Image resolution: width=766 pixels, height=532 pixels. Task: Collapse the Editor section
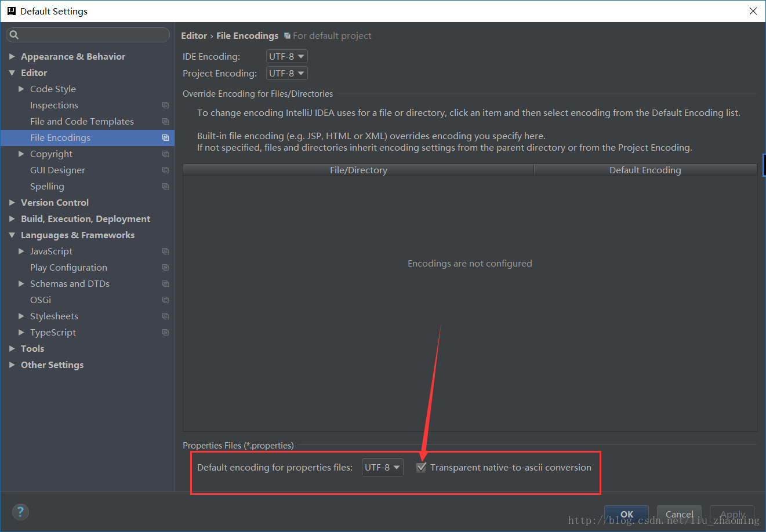tap(12, 72)
